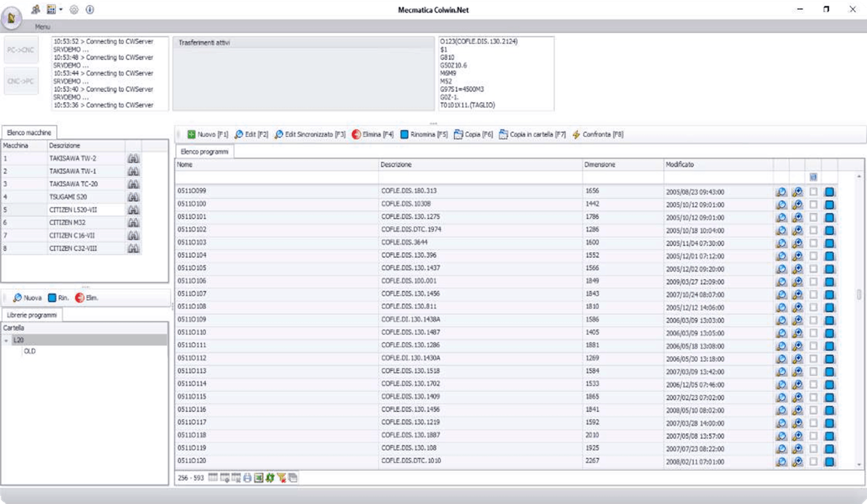Open the gear settings icon in title bar
This screenshot has width=867, height=504.
click(74, 9)
